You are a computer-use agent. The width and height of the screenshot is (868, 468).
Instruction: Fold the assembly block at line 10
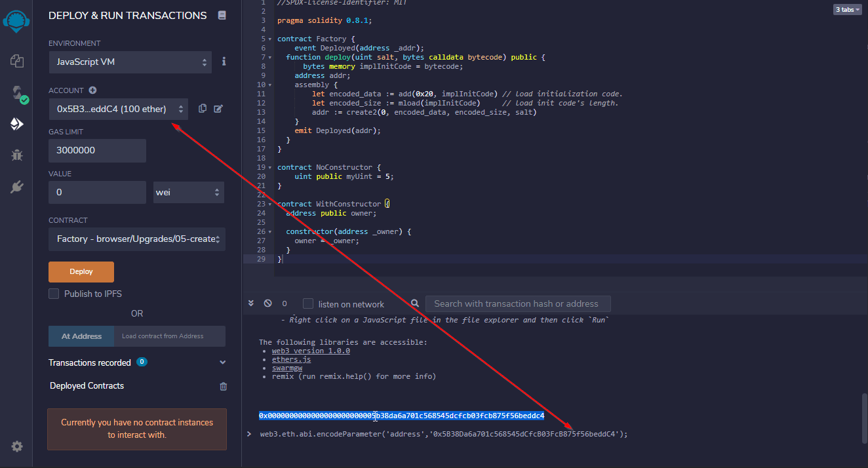(270, 85)
